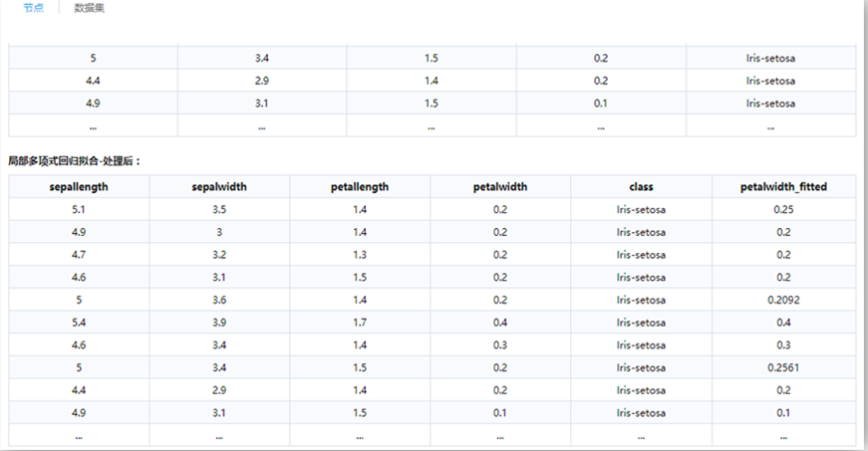Select the sepalwidth column header
The width and height of the screenshot is (868, 451).
(x=219, y=186)
